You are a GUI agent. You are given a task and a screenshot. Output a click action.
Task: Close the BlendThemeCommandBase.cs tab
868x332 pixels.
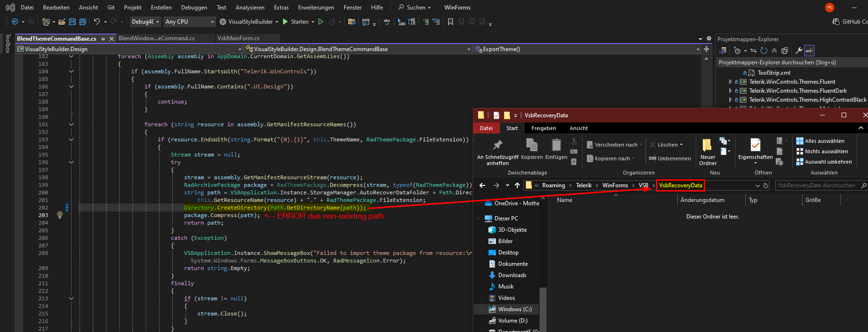coord(112,39)
